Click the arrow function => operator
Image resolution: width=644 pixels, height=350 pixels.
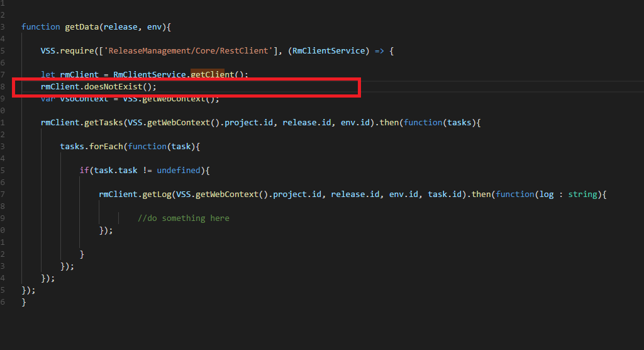pos(379,50)
